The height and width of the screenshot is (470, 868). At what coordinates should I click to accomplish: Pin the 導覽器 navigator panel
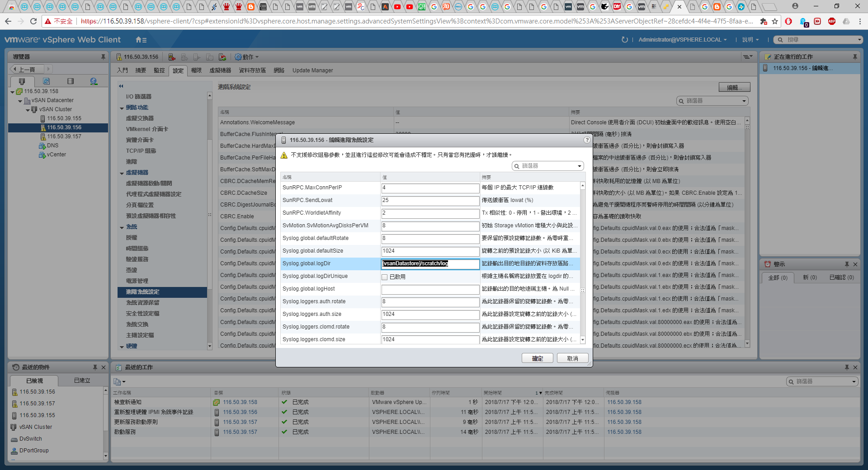103,57
